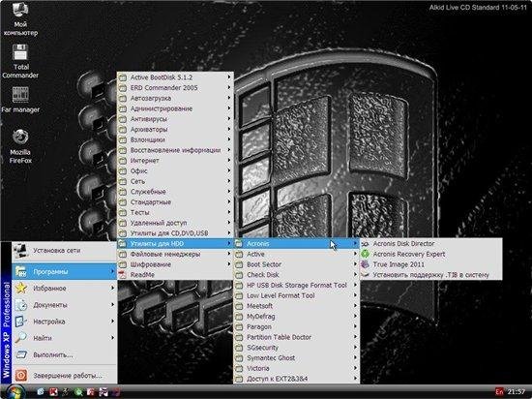The width and height of the screenshot is (532, 399).
Task: Click the orange Завершение работы power icon
Action: (21, 375)
